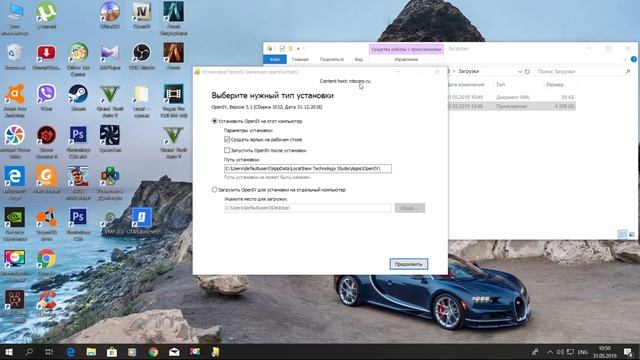
Task: Select the OBS Studio desktop shortcut
Action: (x=142, y=57)
